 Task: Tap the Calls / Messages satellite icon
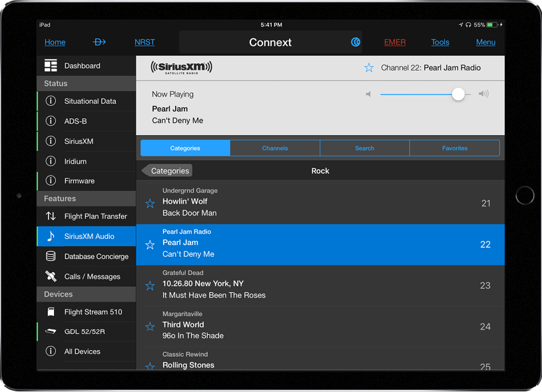[51, 276]
